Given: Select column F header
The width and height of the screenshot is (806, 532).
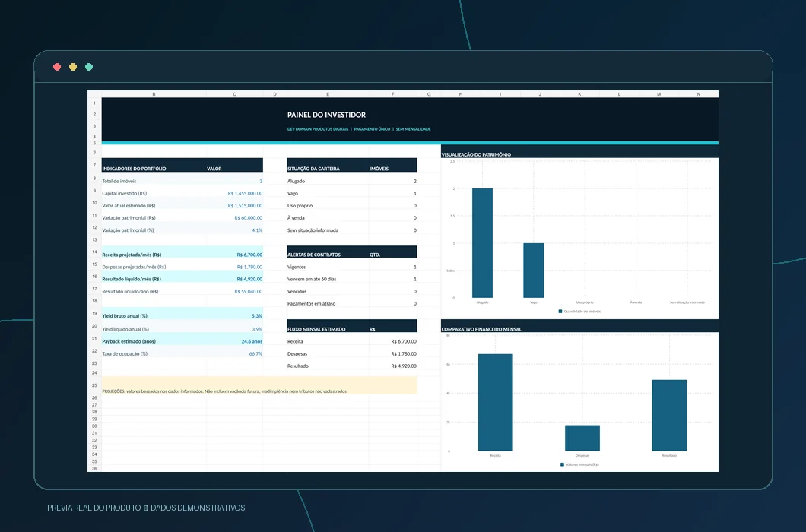Looking at the screenshot, I should point(392,94).
